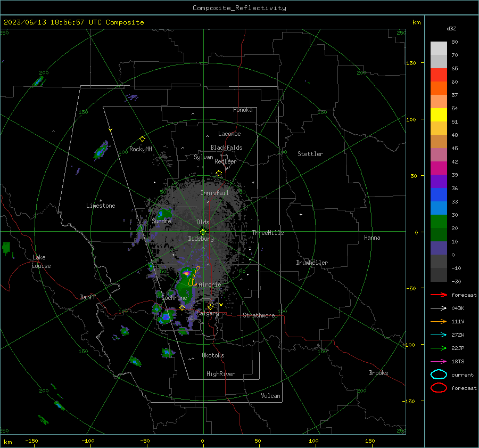The height and width of the screenshot is (448, 479).
Task: Click the Calgary city label
Action: pos(208,313)
